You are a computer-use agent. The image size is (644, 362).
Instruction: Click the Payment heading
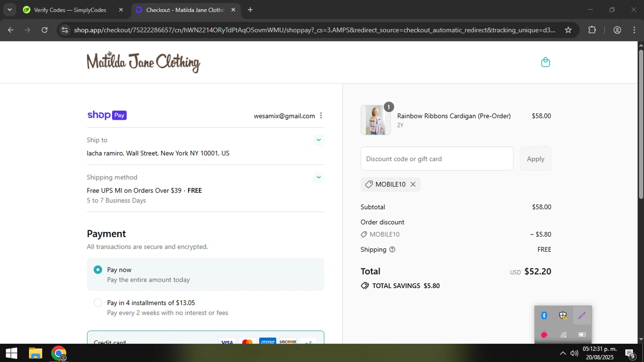pos(106,234)
